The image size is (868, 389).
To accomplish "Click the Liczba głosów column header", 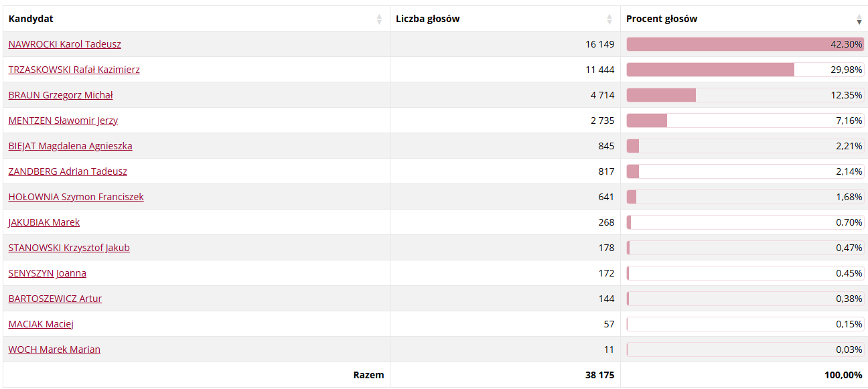I will (428, 19).
